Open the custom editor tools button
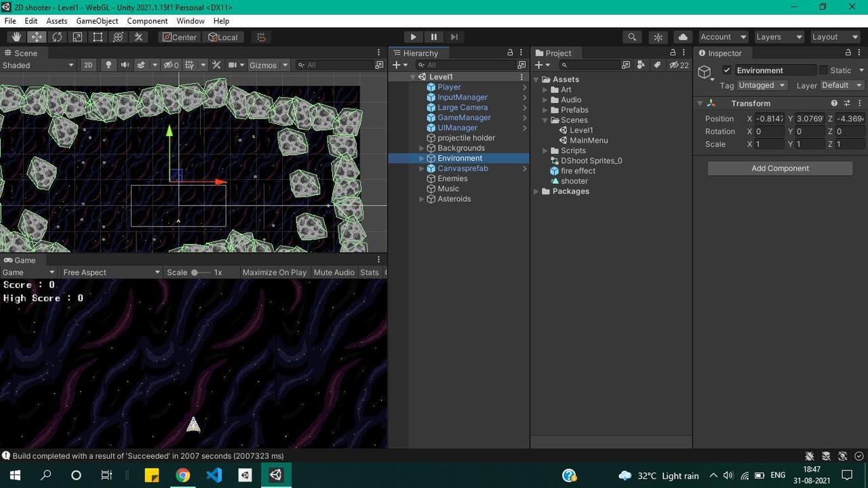This screenshot has width=868, height=488. [138, 37]
